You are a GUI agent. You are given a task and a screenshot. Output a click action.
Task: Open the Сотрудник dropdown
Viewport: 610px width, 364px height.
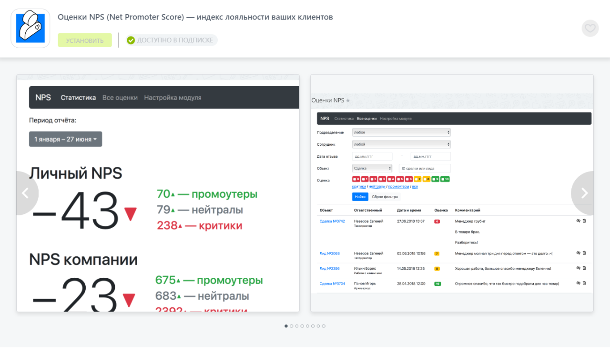[401, 144]
